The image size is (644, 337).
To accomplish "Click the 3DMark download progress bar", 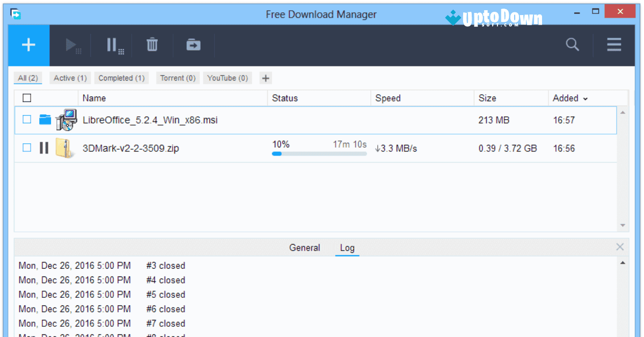I will coord(319,153).
